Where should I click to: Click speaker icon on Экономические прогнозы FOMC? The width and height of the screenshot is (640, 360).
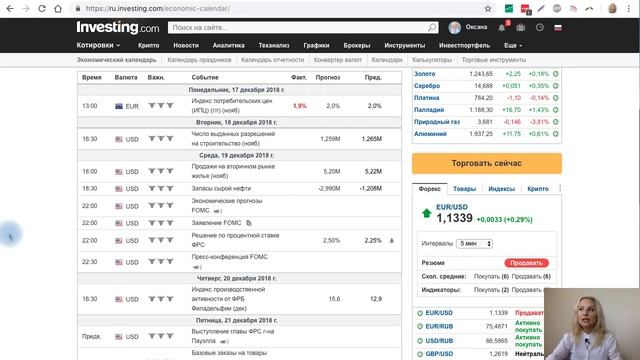click(x=217, y=211)
